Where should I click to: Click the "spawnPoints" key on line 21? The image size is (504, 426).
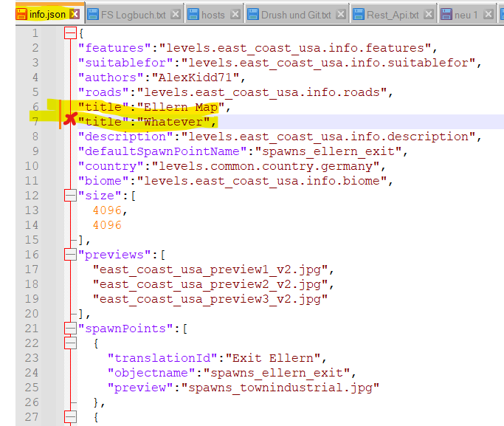pyautogui.click(x=125, y=329)
